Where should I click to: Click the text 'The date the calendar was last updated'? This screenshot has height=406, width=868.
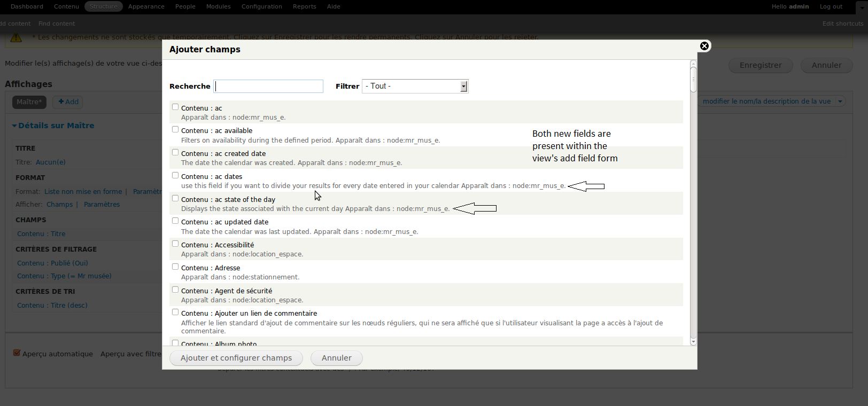(x=246, y=232)
